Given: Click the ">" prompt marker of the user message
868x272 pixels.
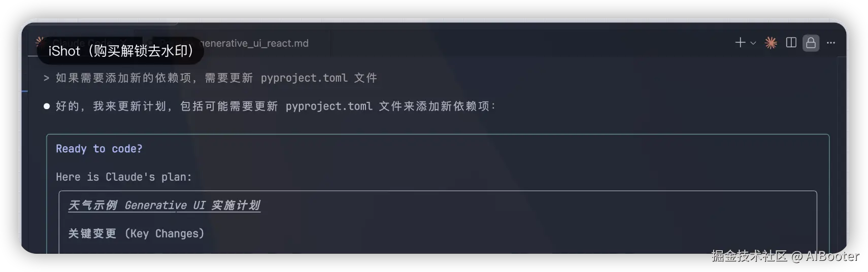Looking at the screenshot, I should click(x=46, y=78).
